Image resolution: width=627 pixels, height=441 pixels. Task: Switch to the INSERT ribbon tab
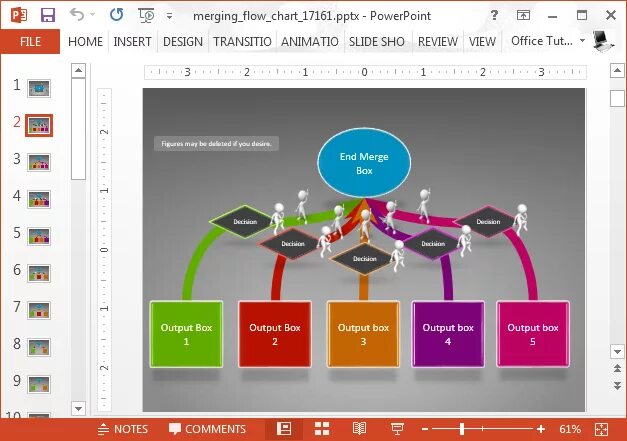pos(132,42)
